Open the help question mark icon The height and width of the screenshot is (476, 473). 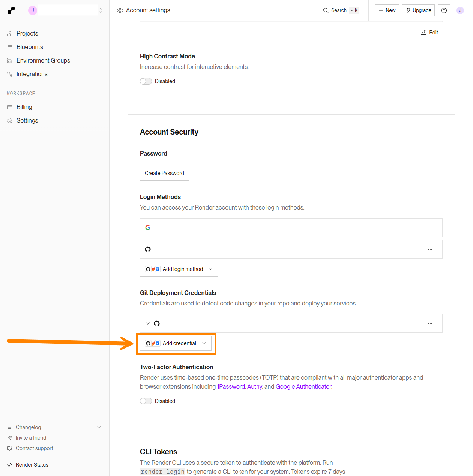tap(444, 10)
